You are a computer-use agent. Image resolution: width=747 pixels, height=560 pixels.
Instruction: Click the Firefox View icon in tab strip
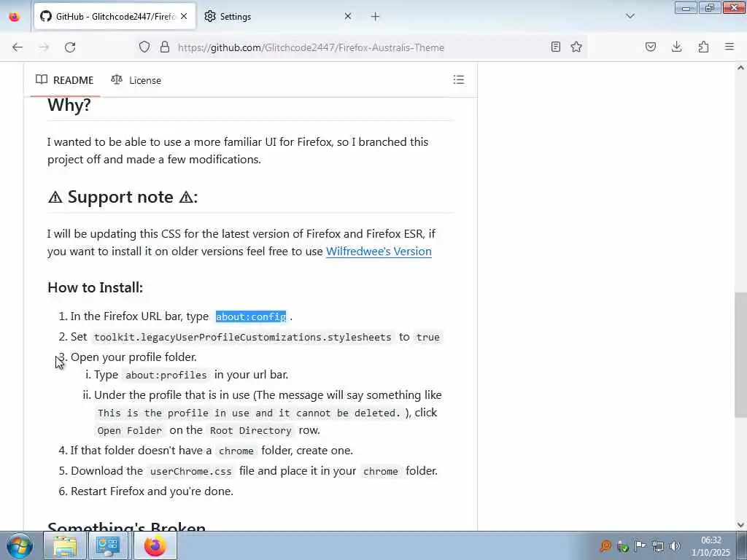[x=15, y=17]
